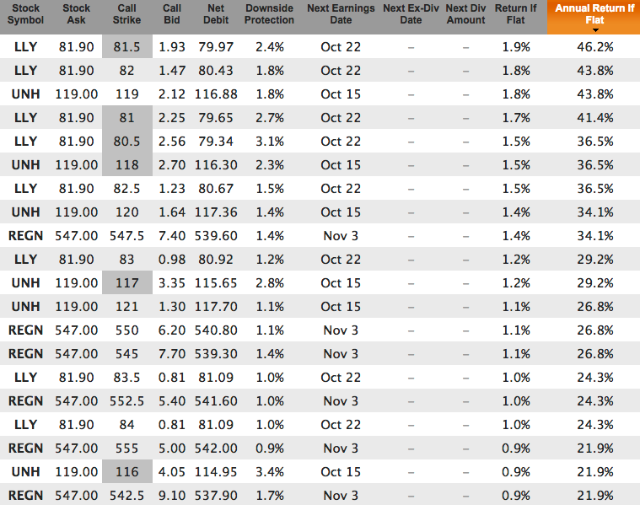Click the 550 call strike value

click(x=127, y=330)
